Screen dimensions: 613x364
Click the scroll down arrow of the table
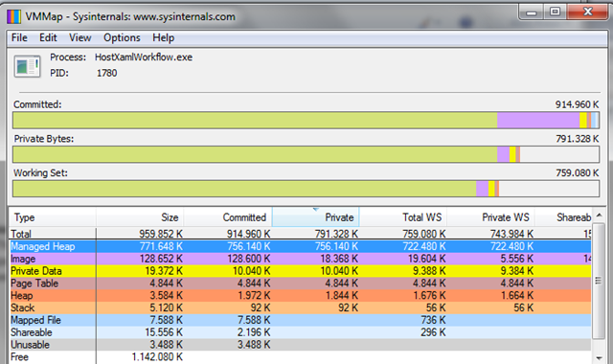(599, 357)
